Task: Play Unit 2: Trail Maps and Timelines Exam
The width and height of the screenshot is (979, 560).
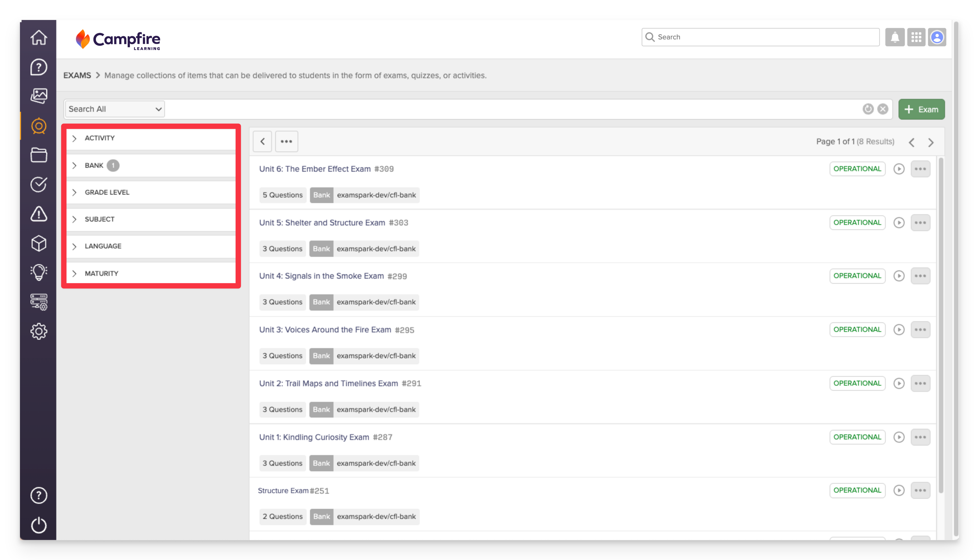Action: tap(899, 383)
